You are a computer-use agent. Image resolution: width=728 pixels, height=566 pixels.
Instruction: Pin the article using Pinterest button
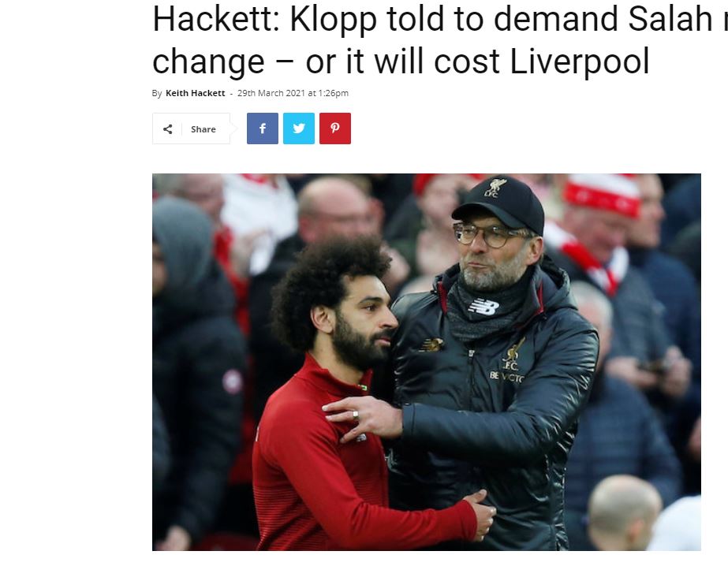tap(334, 128)
